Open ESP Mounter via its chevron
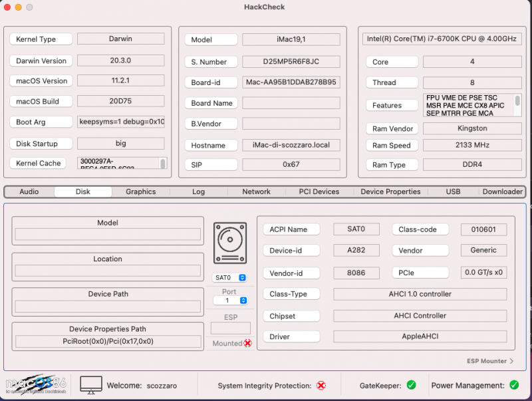This screenshot has width=532, height=401. coord(511,361)
